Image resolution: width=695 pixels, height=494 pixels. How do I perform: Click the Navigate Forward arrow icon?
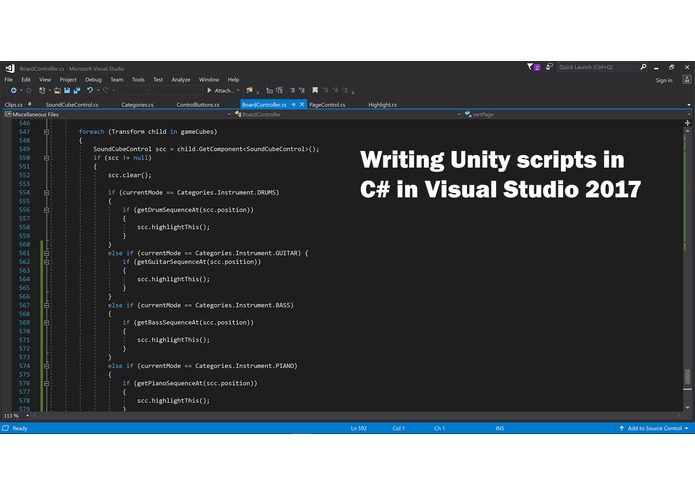coord(29,90)
